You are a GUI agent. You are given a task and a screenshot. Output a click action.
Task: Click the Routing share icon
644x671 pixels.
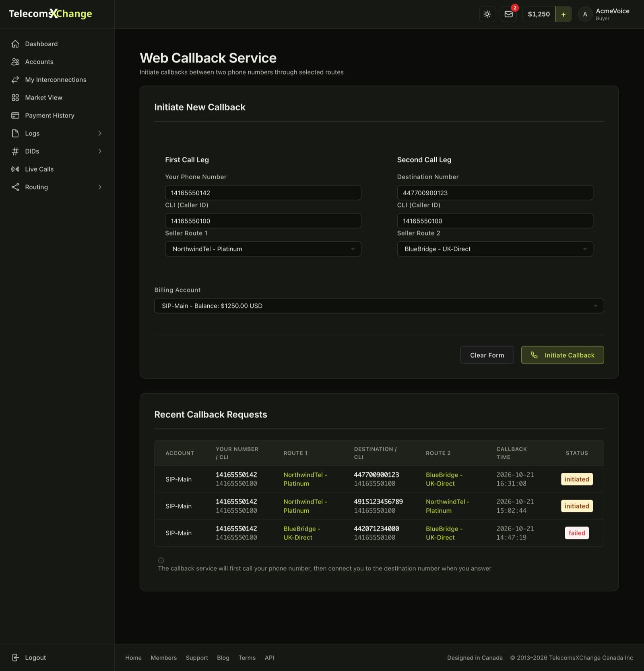tap(15, 187)
